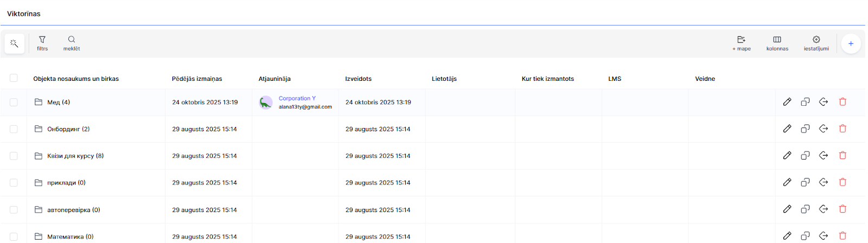Open the Corporation Y link
Image resolution: width=868 pixels, height=243 pixels.
tap(297, 98)
